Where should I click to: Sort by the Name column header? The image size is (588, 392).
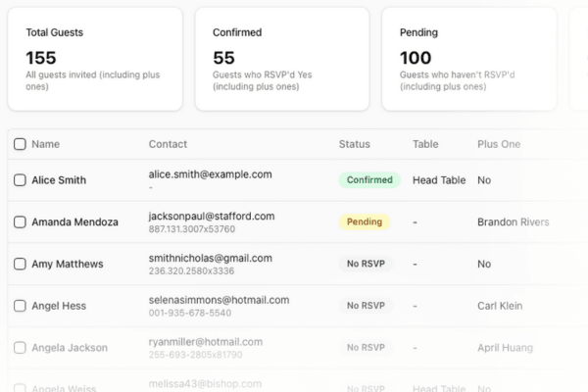click(x=45, y=144)
